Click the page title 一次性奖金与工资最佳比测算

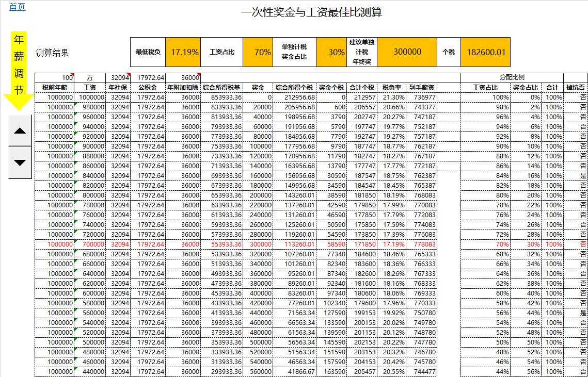[x=312, y=12]
